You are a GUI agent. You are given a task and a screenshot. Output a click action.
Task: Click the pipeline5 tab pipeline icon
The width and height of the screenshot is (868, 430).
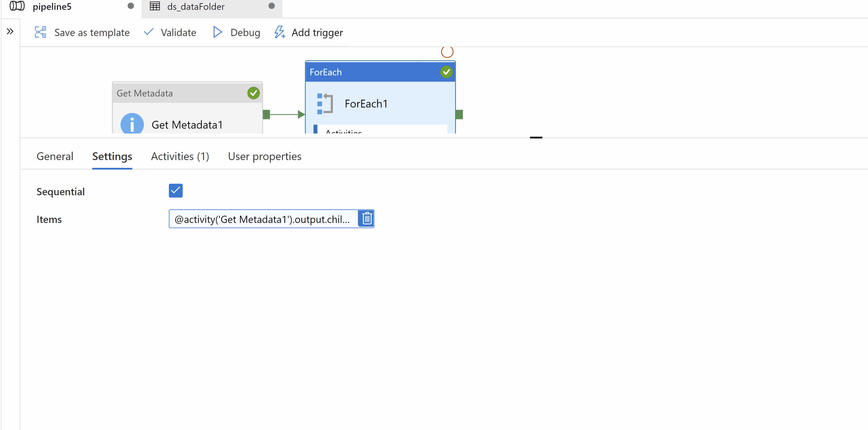click(x=17, y=6)
